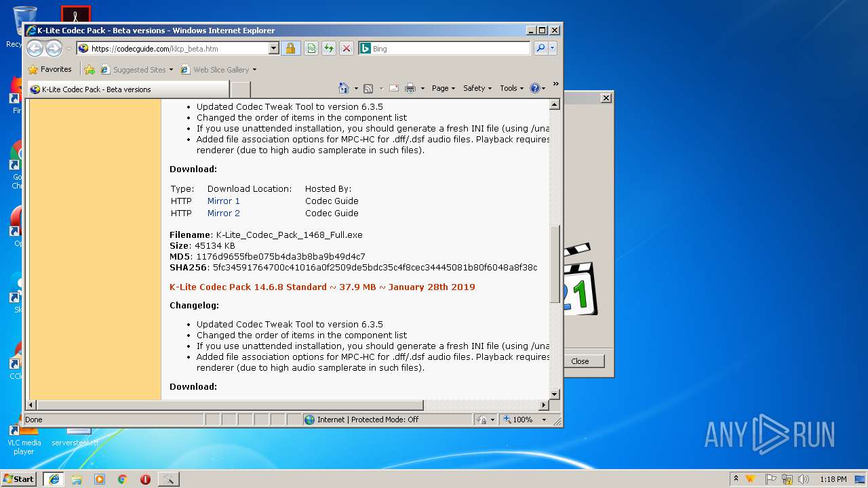This screenshot has height=488, width=868.
Task: Click the Refresh page icon
Action: (x=329, y=48)
